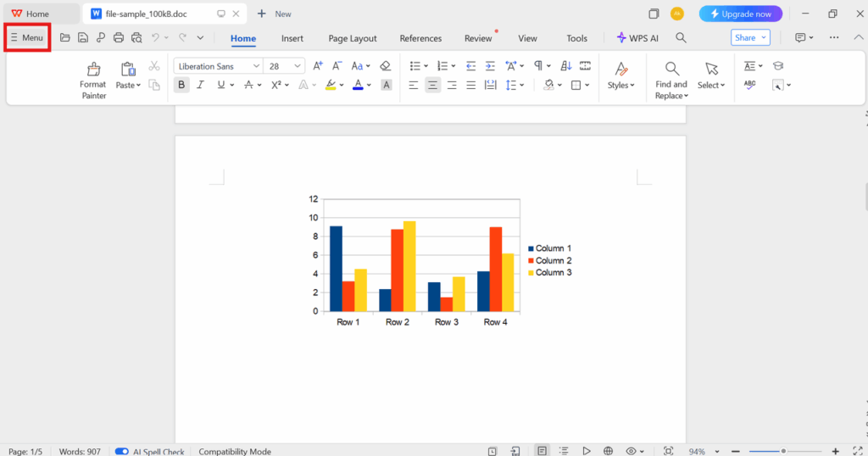868x456 pixels.
Task: Click the Open folder icon
Action: pyautogui.click(x=64, y=37)
